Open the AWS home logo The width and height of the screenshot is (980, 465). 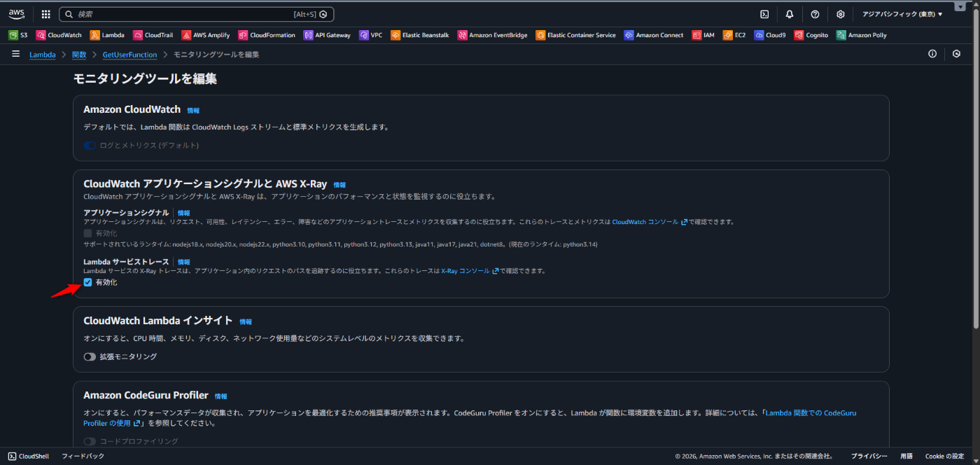pyautogui.click(x=17, y=14)
